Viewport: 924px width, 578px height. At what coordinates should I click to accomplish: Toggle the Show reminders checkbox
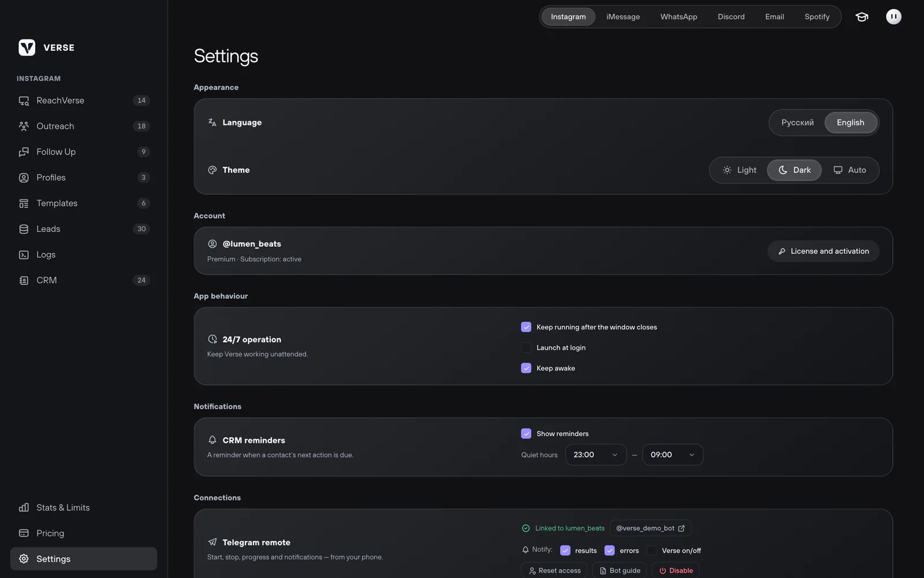click(526, 433)
